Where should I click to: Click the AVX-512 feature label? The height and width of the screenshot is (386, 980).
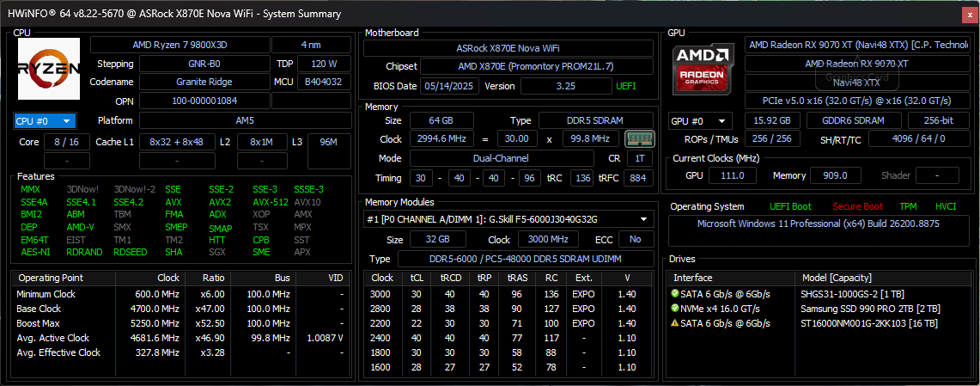271,202
